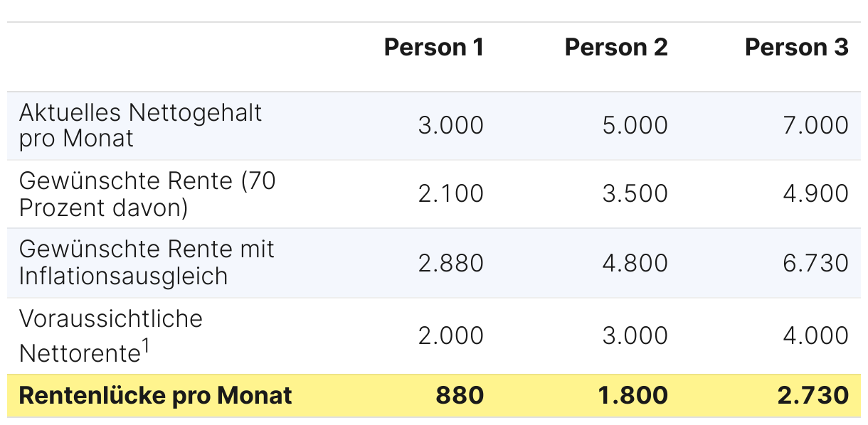Select the 7.000 net salary cell
This screenshot has height=425, width=868.
click(x=815, y=125)
